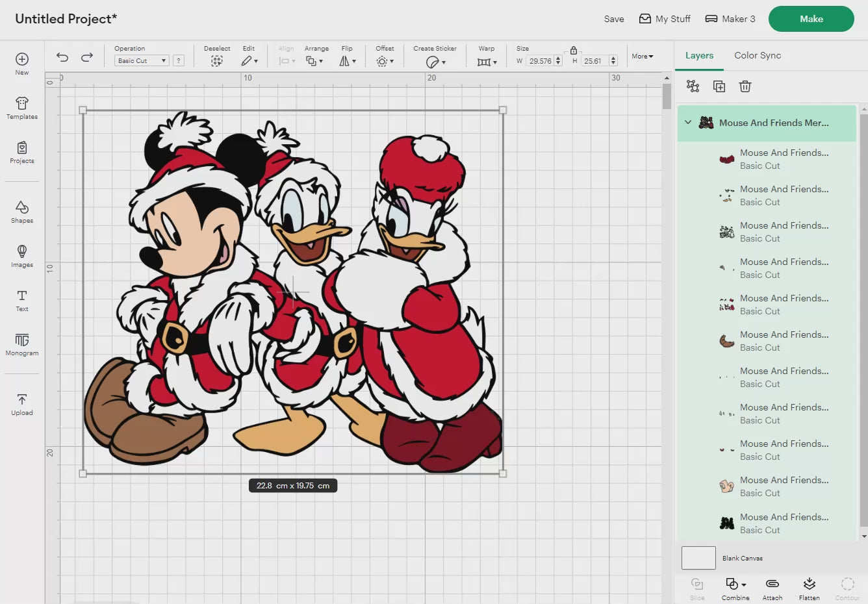Toggle the size lock aspect ratio
The height and width of the screenshot is (604, 868).
(x=574, y=50)
